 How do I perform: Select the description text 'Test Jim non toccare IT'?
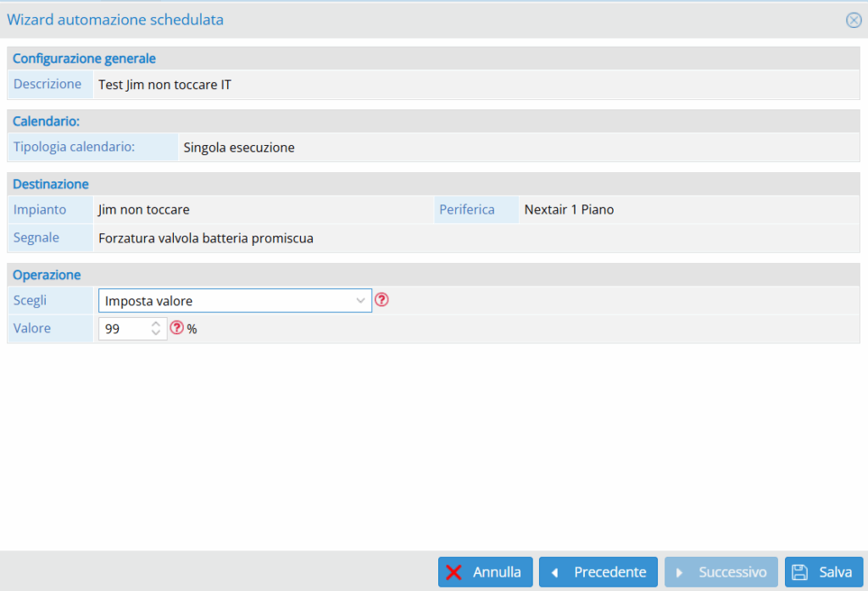coord(165,85)
